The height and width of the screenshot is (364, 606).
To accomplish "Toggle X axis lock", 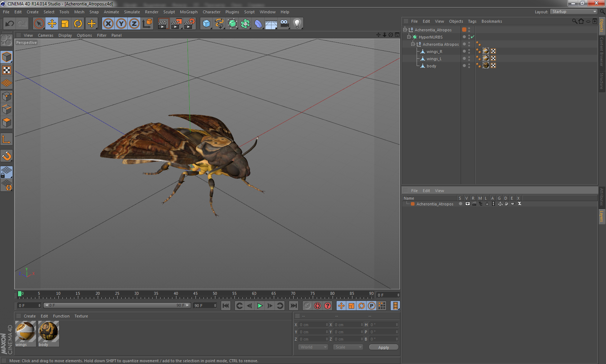I will [108, 24].
